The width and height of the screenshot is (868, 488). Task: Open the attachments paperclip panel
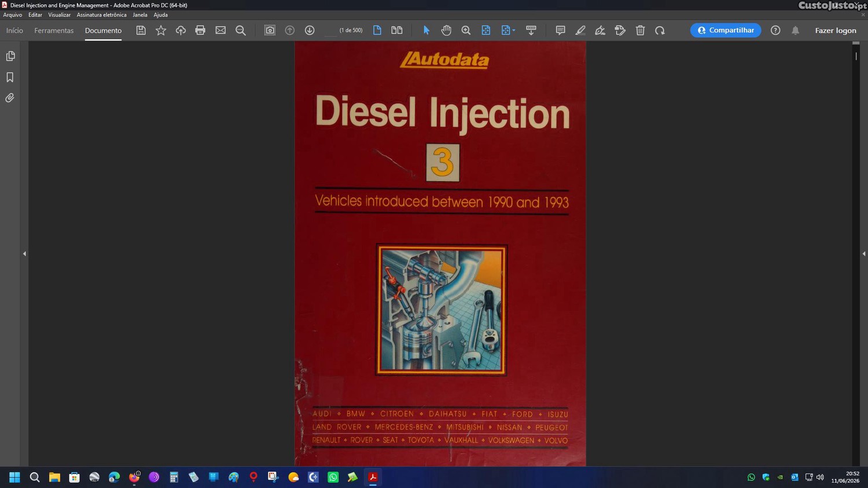10,98
